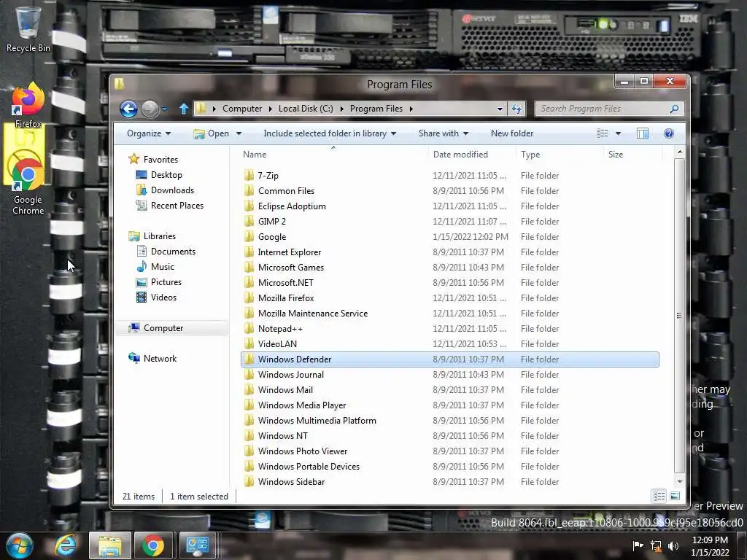Select Network in the navigation pane

(x=160, y=359)
